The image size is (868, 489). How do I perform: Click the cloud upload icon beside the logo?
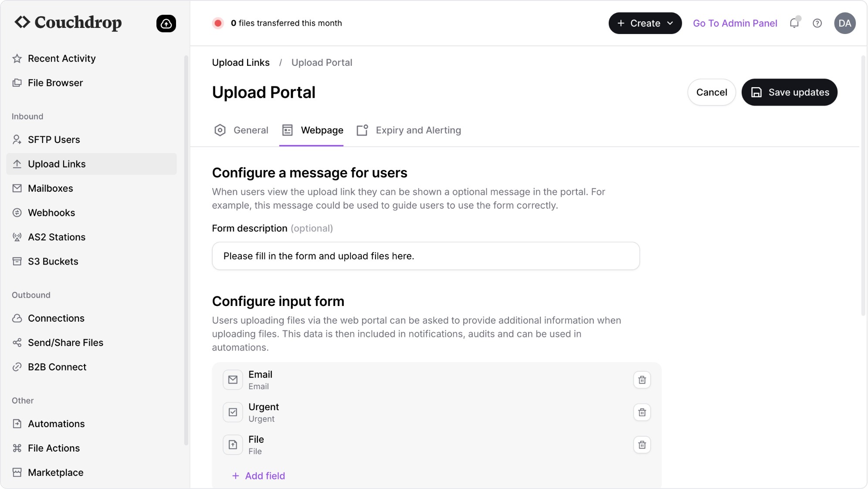point(166,24)
